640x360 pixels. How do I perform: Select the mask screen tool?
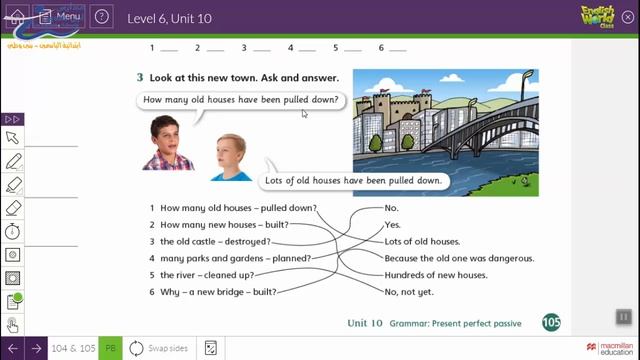12,278
